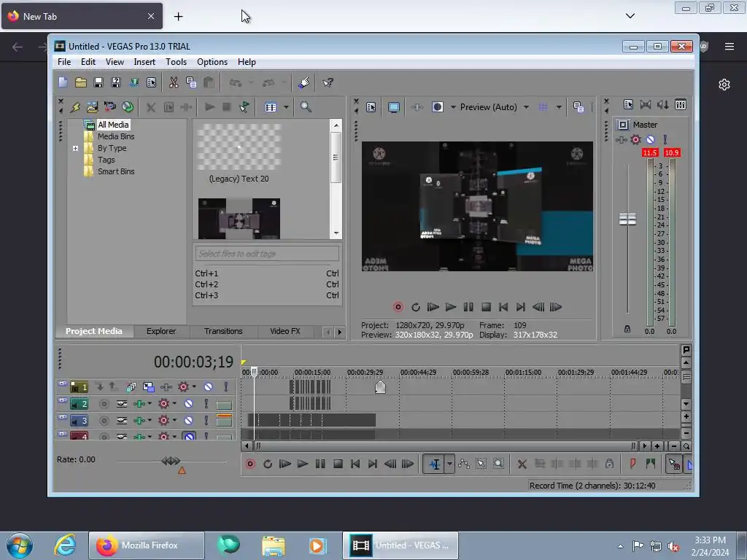Solo audio Track 2
Viewport: 747px width, 560px height.
point(206,404)
